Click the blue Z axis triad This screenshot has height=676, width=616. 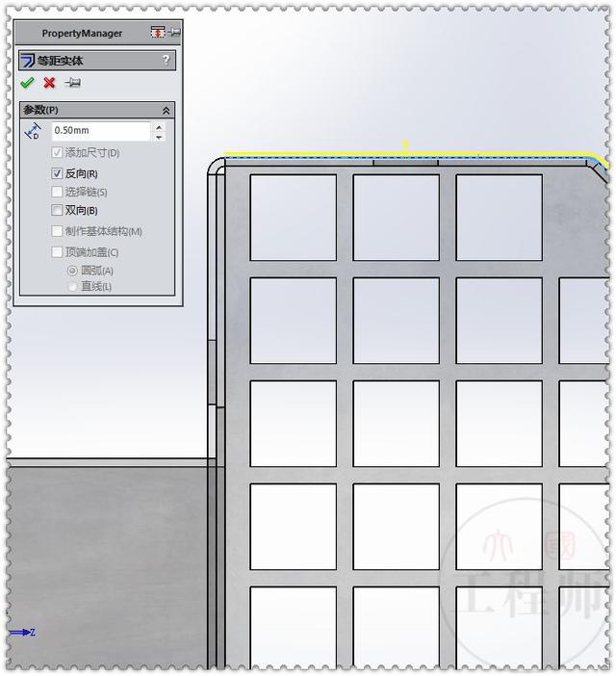22,633
